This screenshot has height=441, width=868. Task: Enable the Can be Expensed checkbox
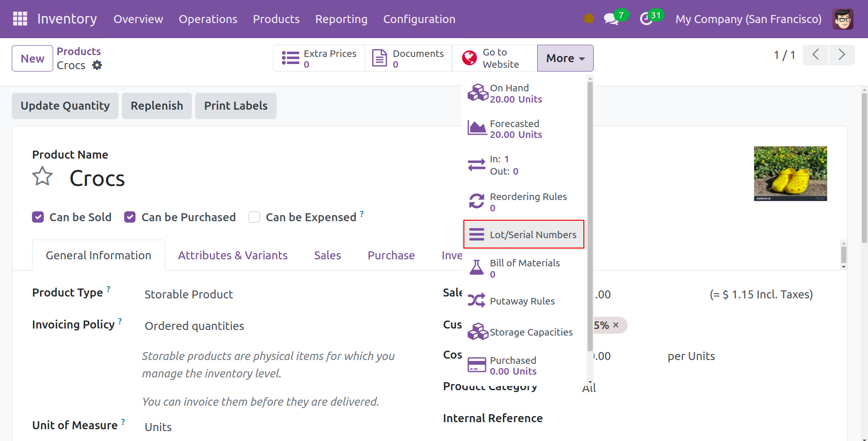coord(254,217)
